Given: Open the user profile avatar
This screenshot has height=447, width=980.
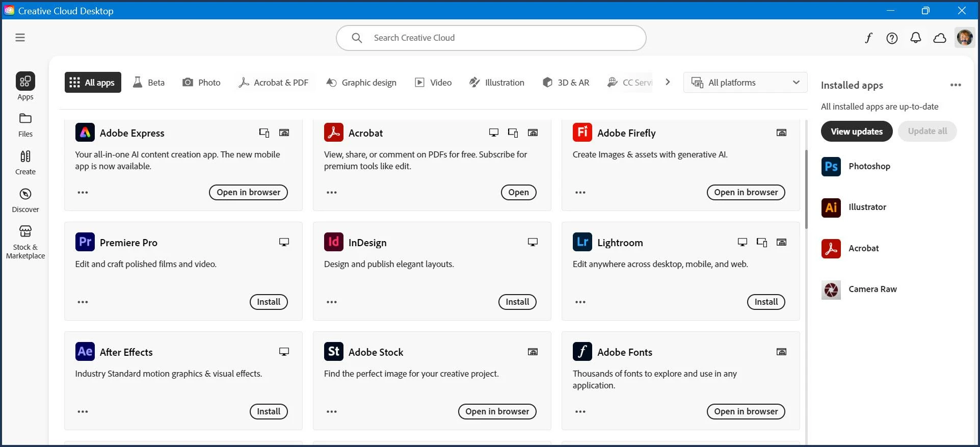Looking at the screenshot, I should (x=964, y=38).
